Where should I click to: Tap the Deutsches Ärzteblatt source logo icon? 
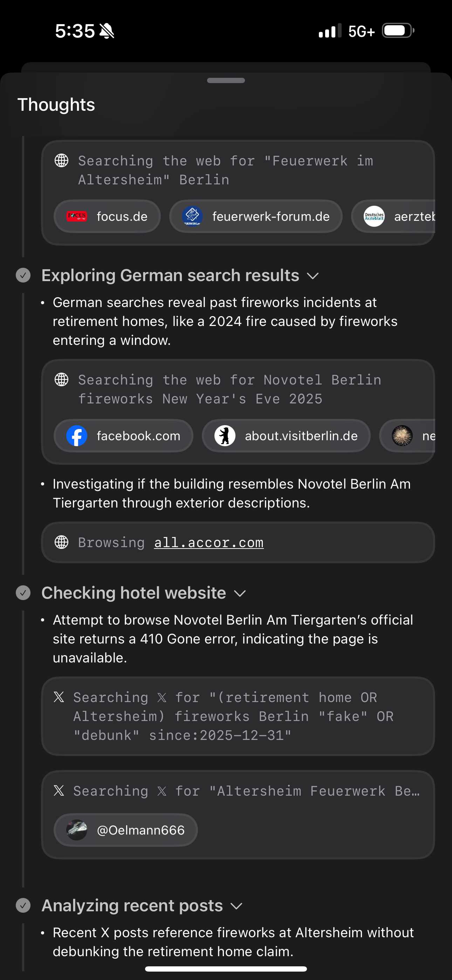tap(374, 217)
